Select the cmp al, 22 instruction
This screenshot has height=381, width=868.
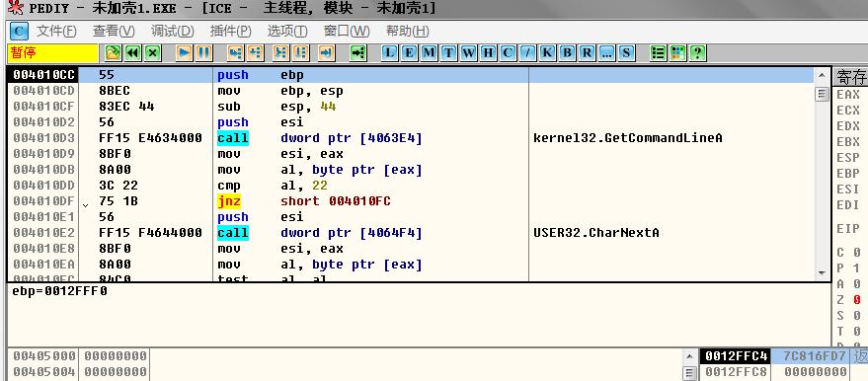coord(411,186)
